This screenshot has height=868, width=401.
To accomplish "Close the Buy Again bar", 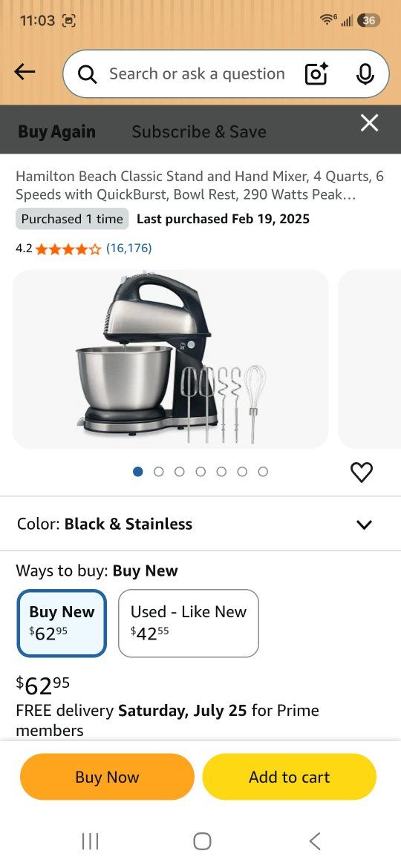I will click(369, 123).
